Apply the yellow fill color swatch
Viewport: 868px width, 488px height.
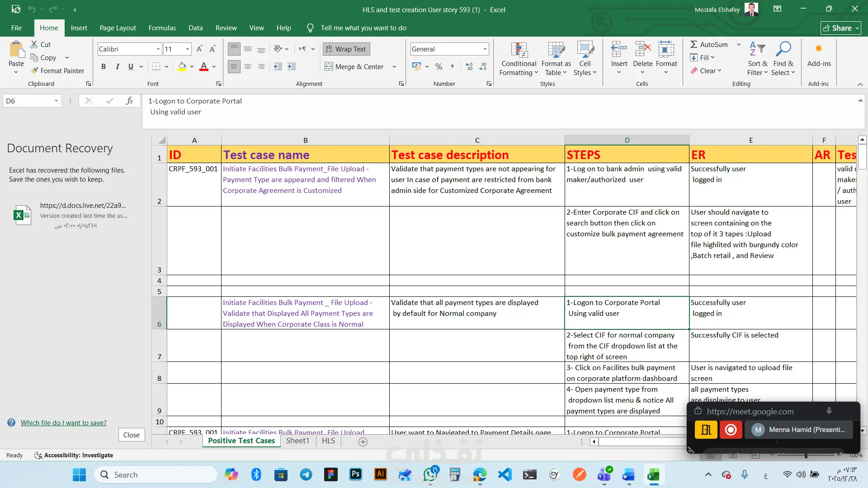(x=182, y=66)
